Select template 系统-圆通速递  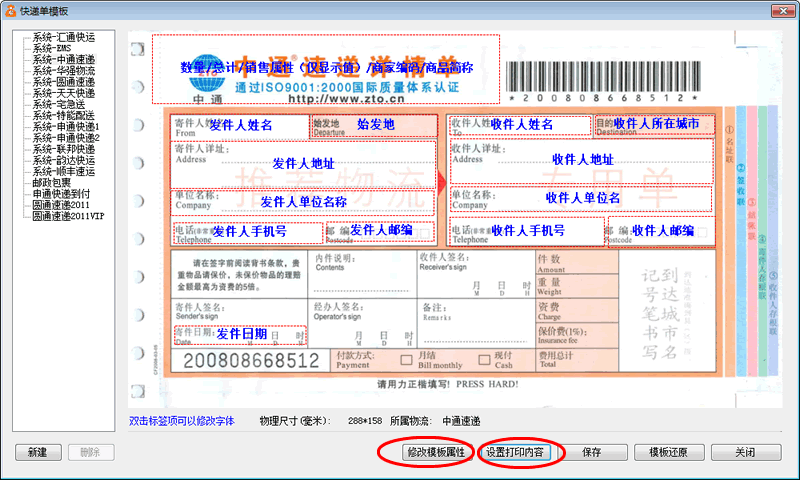(x=63, y=82)
